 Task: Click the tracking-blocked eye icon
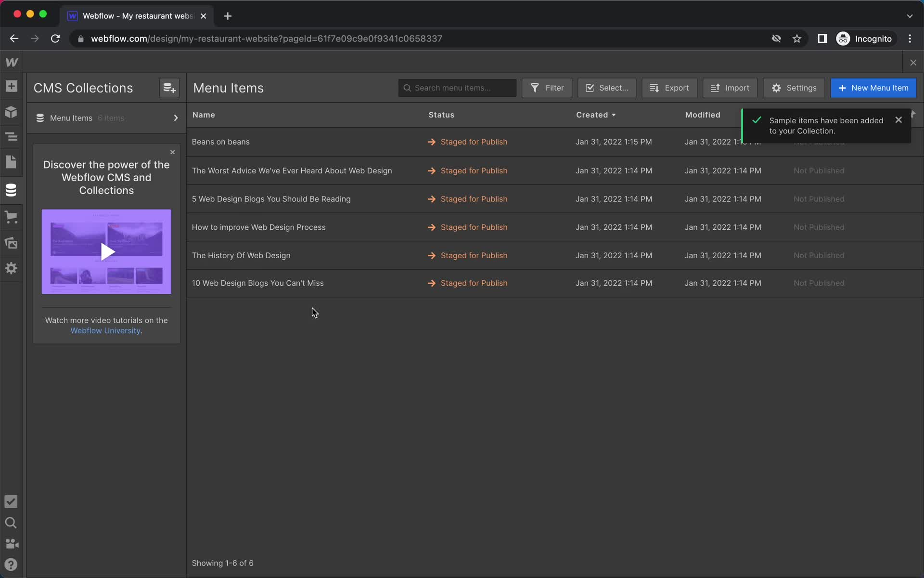776,39
